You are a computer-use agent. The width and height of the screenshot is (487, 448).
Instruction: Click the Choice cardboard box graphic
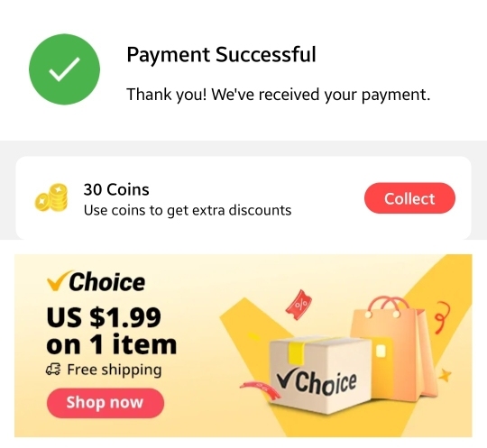pos(320,375)
